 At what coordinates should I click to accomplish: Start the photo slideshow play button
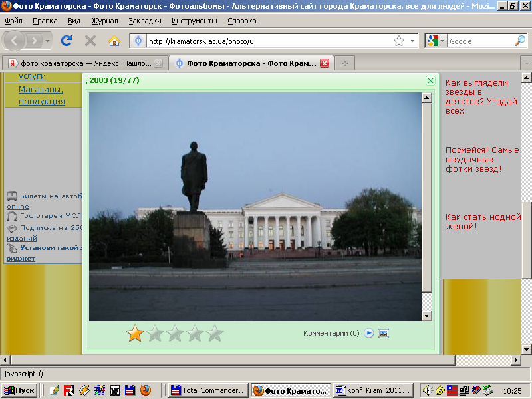[x=369, y=333]
